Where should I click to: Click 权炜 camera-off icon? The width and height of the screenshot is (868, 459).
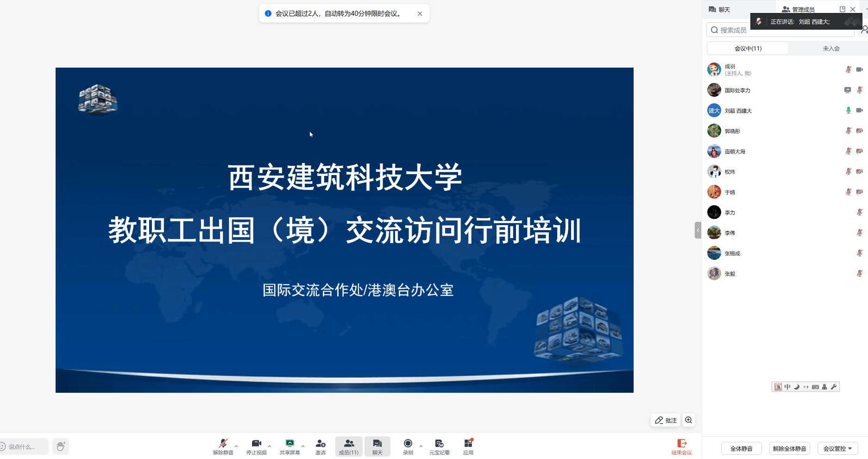point(859,171)
